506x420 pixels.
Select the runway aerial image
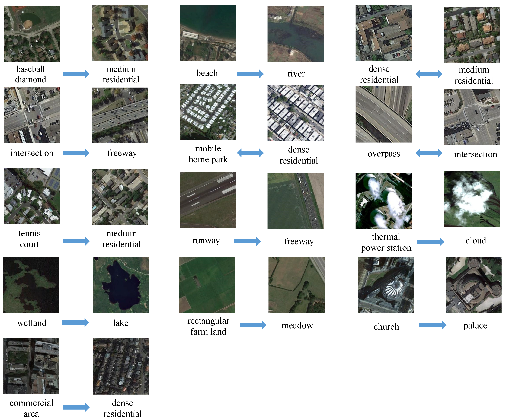207,200
